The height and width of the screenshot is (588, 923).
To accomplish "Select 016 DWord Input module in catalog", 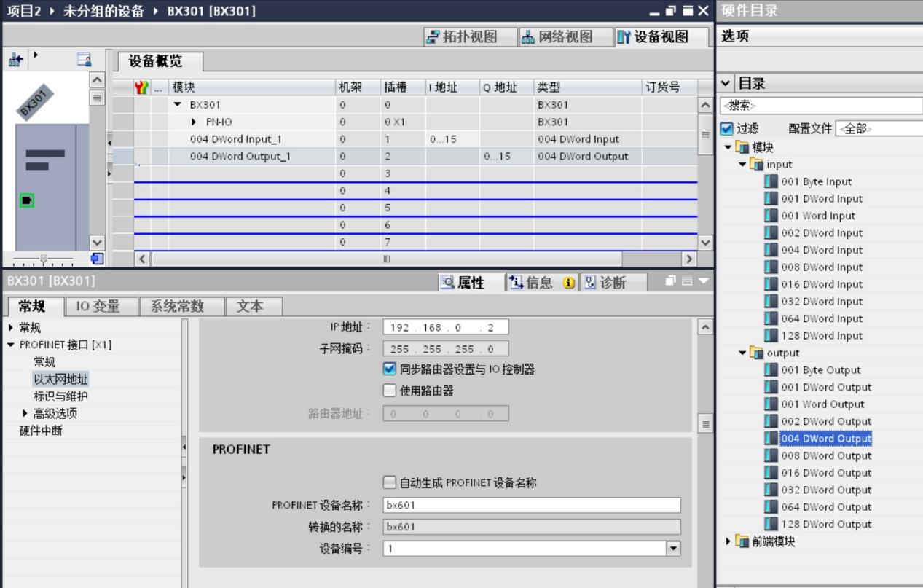I will coord(821,284).
